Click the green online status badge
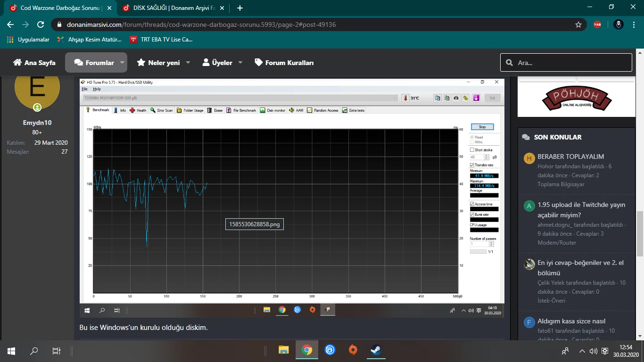Viewport: 644px width, 362px height. 37,107
